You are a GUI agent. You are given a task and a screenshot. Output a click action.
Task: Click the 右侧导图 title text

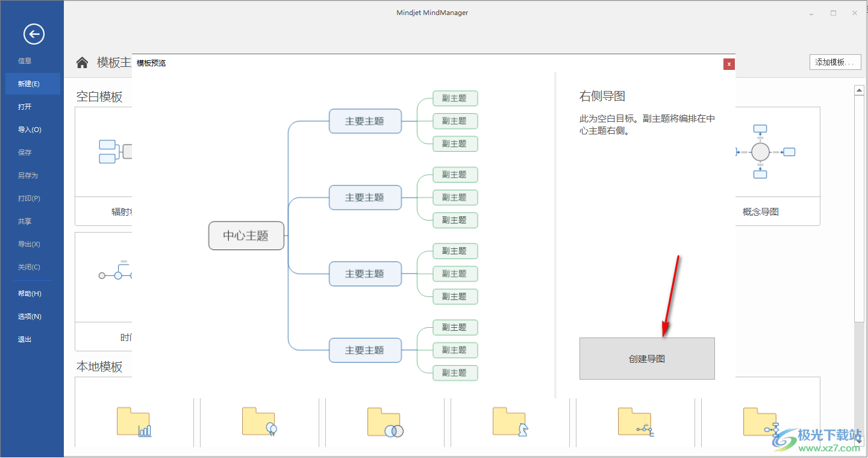602,96
